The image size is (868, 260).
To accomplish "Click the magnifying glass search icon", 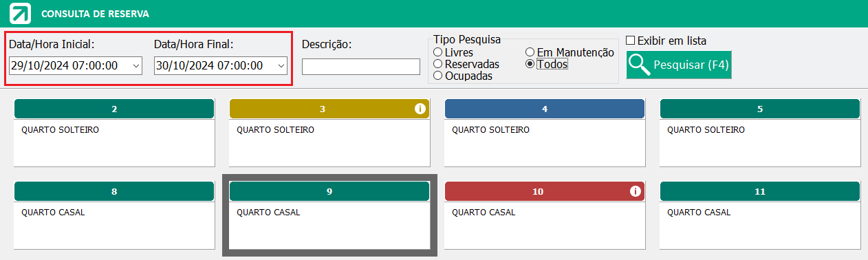I will click(640, 65).
